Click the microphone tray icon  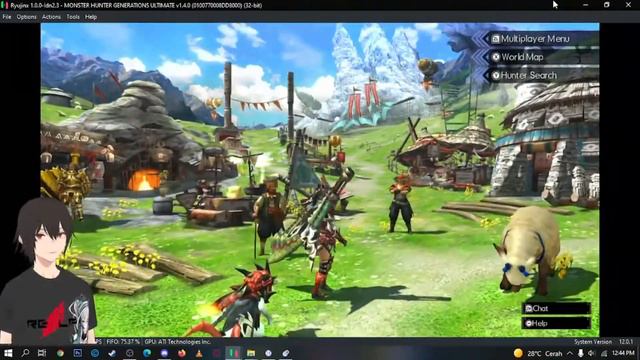tap(580, 353)
